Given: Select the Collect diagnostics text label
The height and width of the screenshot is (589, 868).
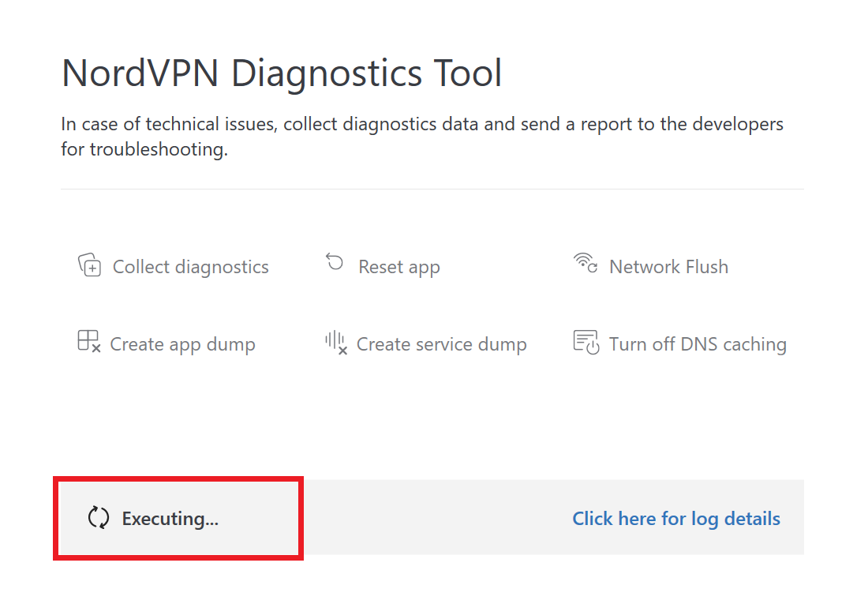Looking at the screenshot, I should tap(190, 267).
